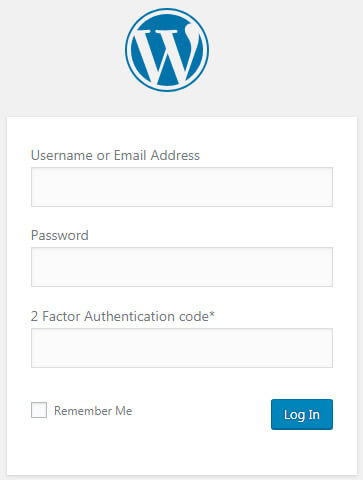The height and width of the screenshot is (480, 363).
Task: Place cursor in the first text box
Action: tap(182, 187)
